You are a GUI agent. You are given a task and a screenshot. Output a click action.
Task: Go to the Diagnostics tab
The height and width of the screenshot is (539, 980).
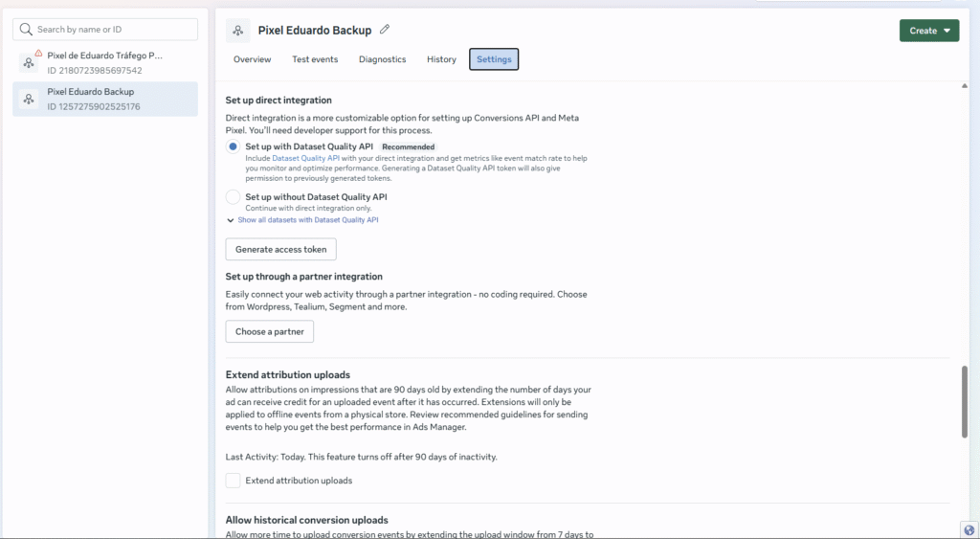pyautogui.click(x=382, y=59)
